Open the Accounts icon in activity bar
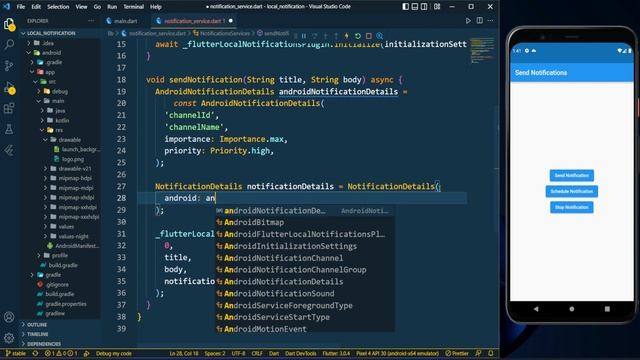Screen dimensions: 640x360 [9, 317]
